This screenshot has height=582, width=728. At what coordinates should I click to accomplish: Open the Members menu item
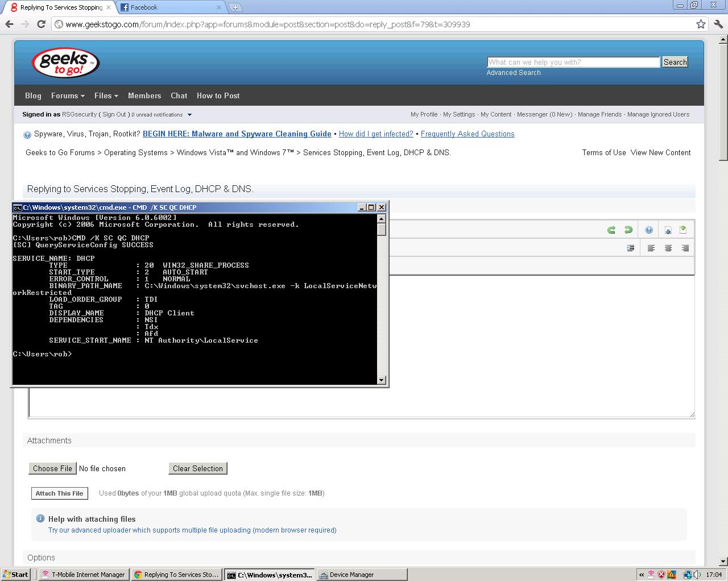tap(144, 95)
